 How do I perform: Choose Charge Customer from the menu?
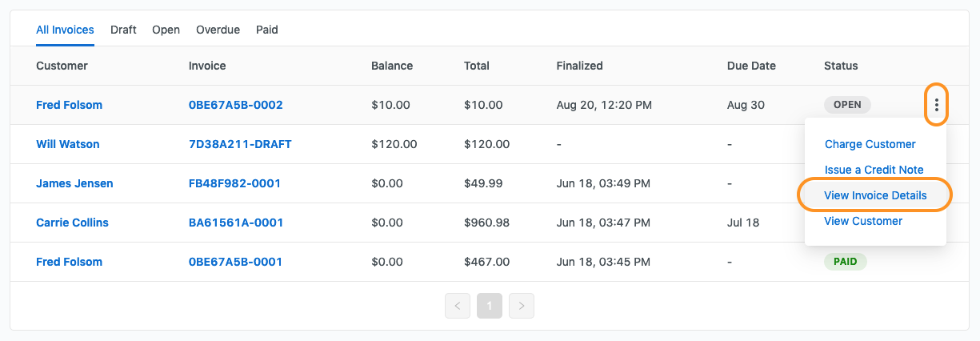pos(870,144)
